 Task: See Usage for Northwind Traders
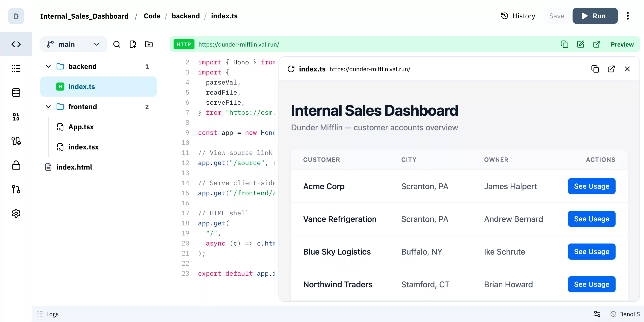pyautogui.click(x=592, y=284)
